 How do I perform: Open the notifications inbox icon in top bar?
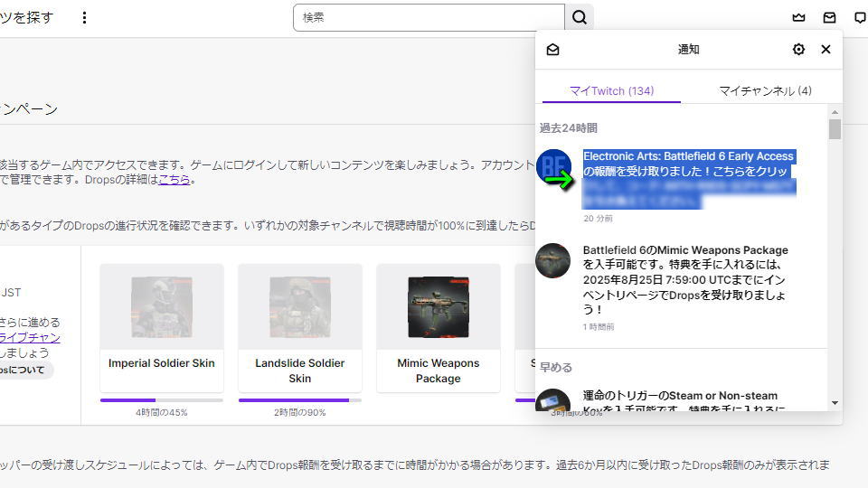point(829,18)
